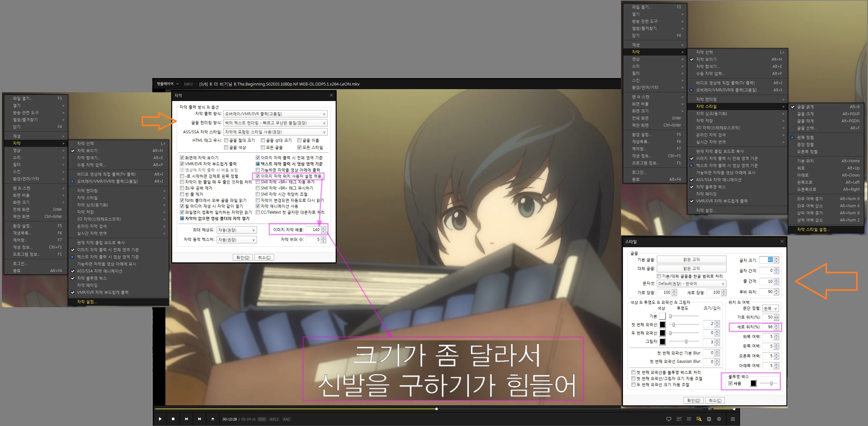
Task: Open the 문자셋 Default(권장) dropdown
Action: click(691, 284)
